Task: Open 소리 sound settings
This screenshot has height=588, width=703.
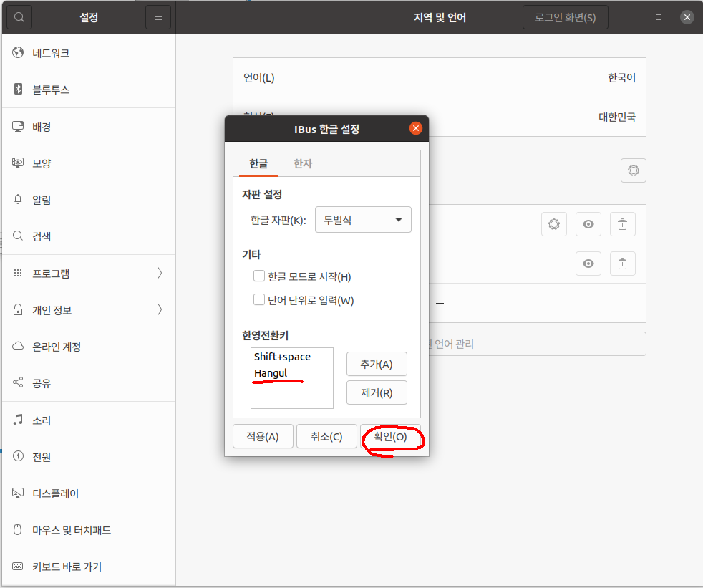Action: (89, 420)
